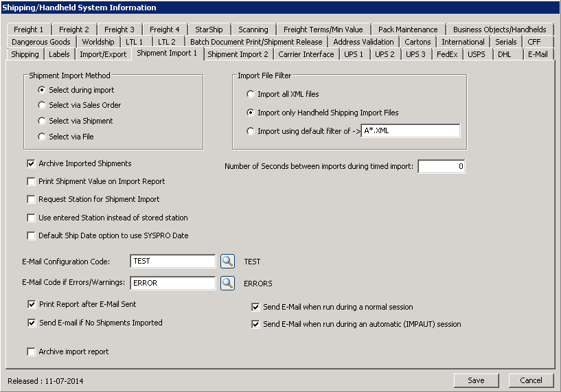The height and width of the screenshot is (392, 561).
Task: Click the seconds between imports field
Action: click(441, 167)
